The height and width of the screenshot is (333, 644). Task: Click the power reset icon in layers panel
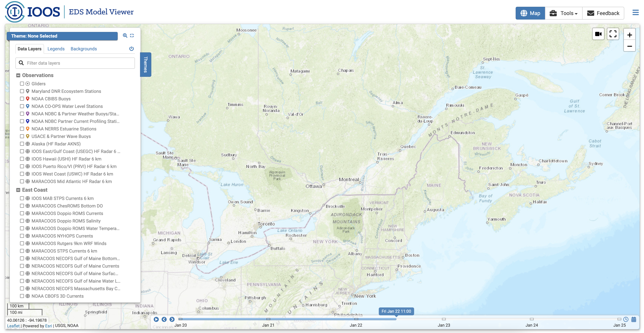pyautogui.click(x=132, y=49)
